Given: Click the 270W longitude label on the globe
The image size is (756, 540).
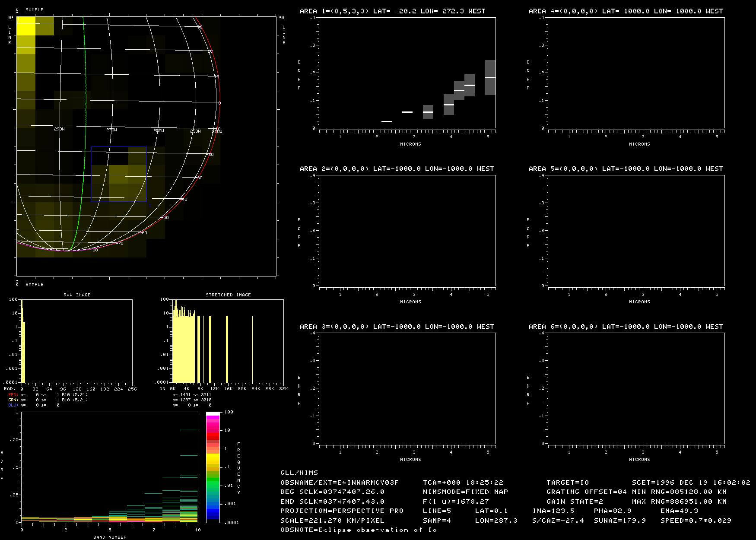Looking at the screenshot, I should (x=111, y=130).
